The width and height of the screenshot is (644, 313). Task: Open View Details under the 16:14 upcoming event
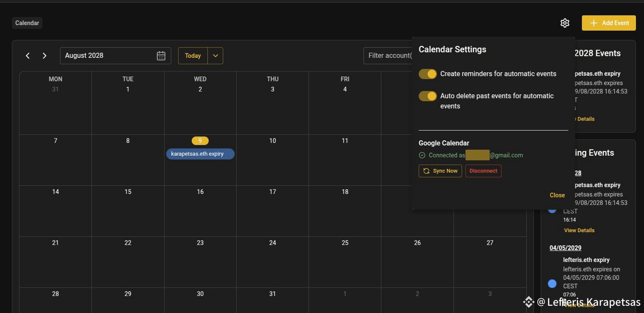coord(579,230)
